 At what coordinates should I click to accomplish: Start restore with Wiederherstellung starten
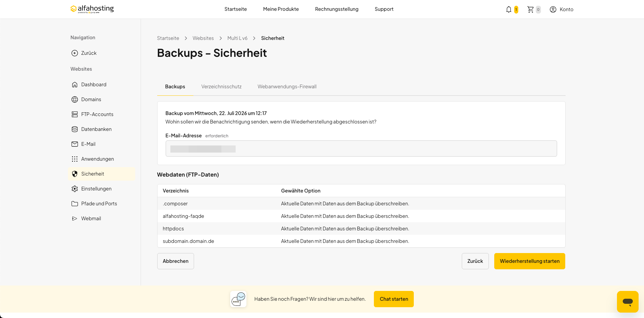pyautogui.click(x=529, y=261)
